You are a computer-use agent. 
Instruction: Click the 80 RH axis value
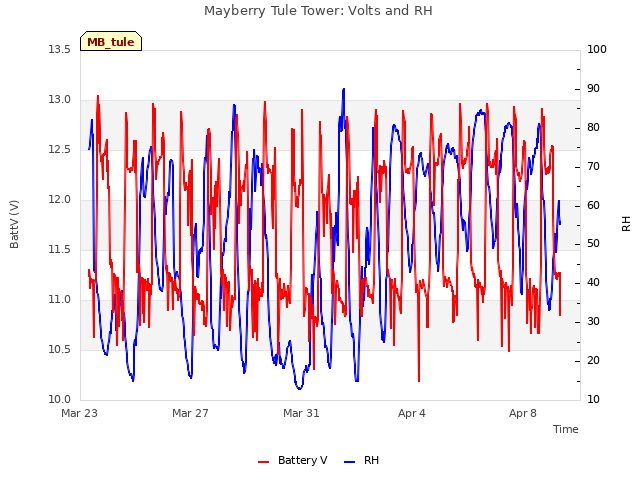point(593,128)
